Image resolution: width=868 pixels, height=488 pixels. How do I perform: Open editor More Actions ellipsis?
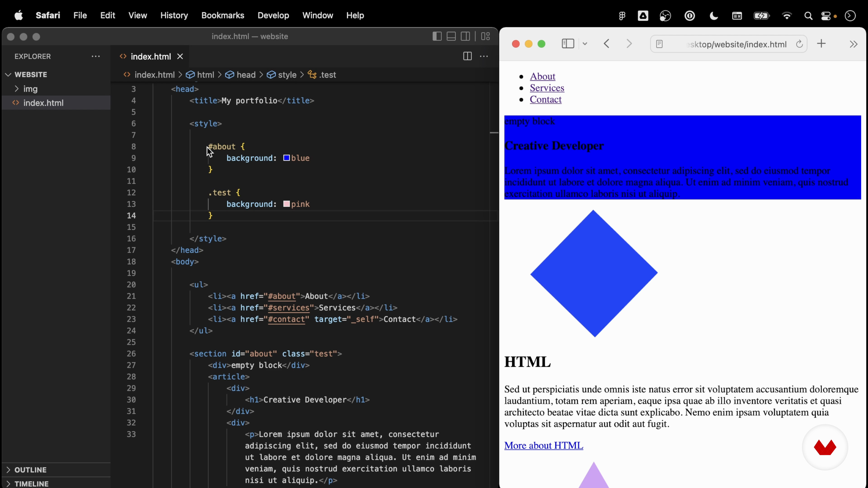coord(484,56)
